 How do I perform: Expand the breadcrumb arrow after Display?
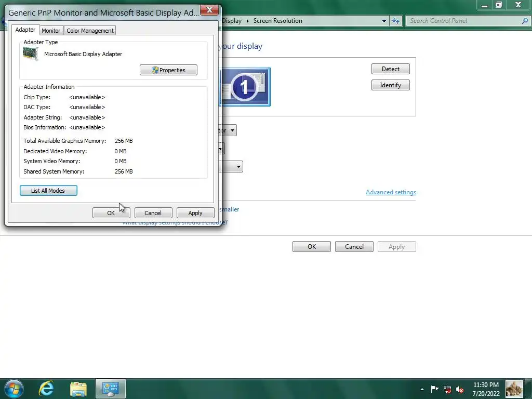click(x=248, y=21)
